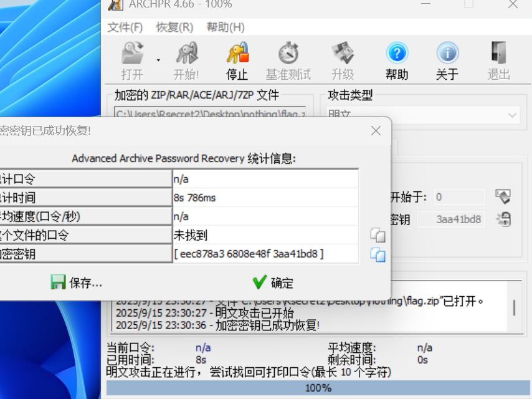Click the 打开 (Open) toolbar icon
The image size is (532, 399).
133,60
